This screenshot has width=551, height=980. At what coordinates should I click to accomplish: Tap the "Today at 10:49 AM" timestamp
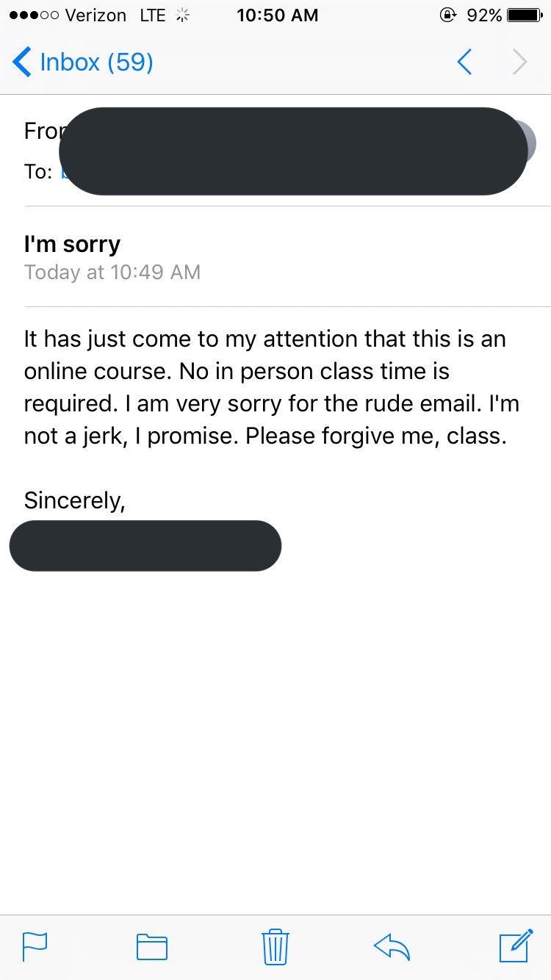pos(112,272)
